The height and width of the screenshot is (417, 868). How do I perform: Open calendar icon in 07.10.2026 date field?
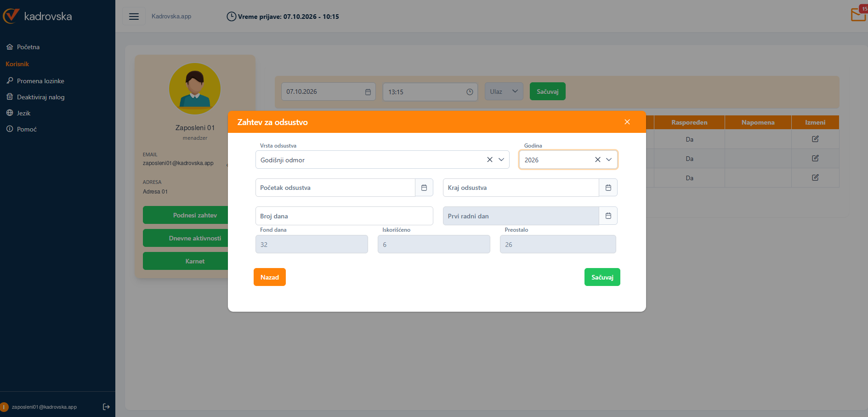368,92
